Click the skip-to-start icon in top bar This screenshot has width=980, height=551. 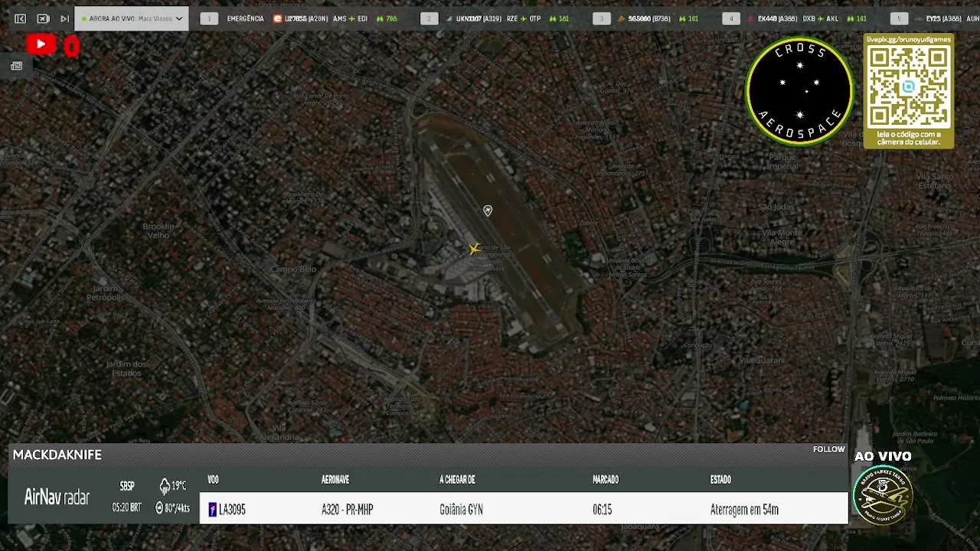coord(21,18)
